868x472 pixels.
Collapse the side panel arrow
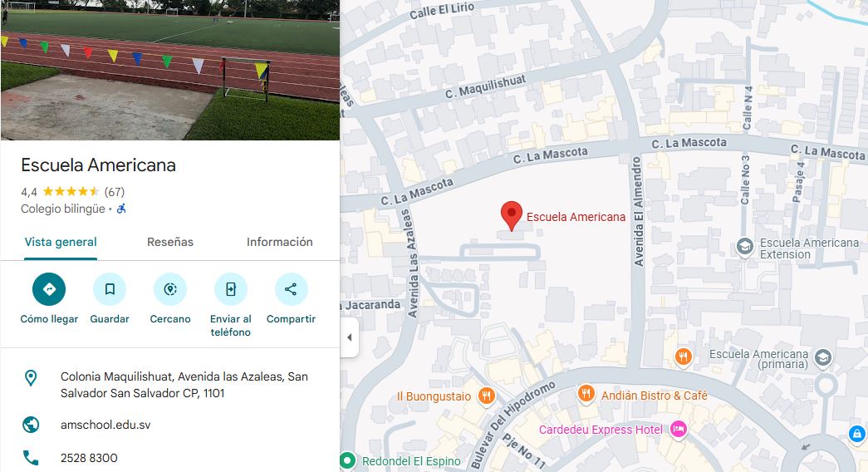point(350,337)
